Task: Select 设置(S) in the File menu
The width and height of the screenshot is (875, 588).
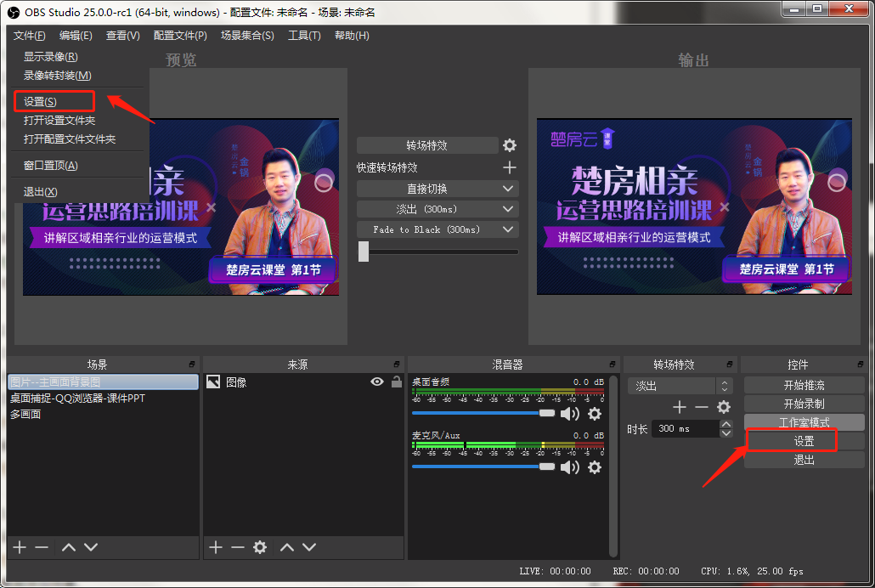Action: click(41, 102)
